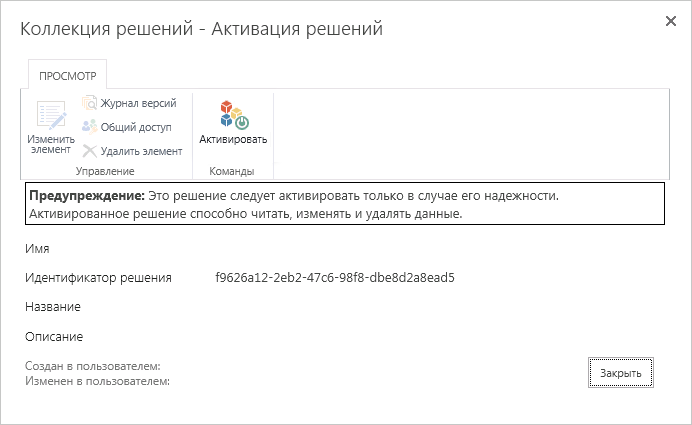Click the Предупреждение warning message box
The image size is (692, 425).
coord(345,204)
